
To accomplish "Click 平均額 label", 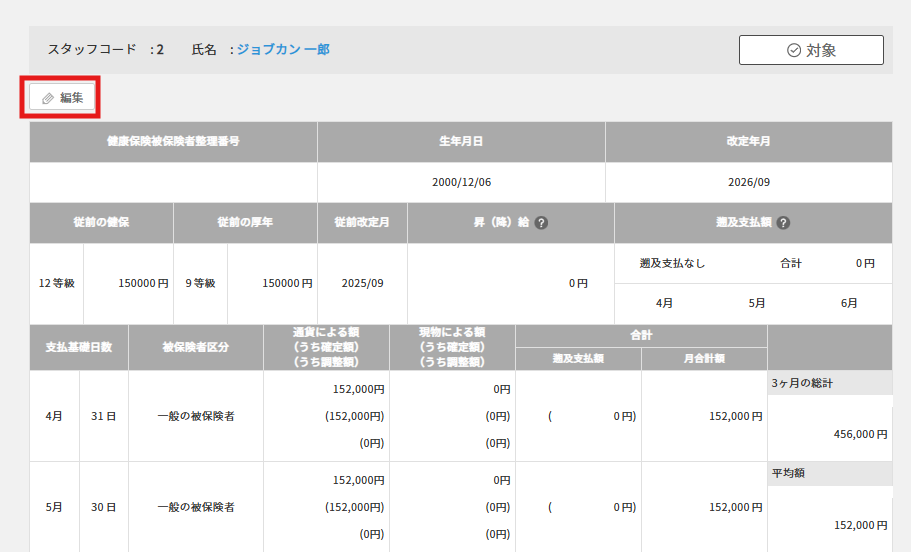I will tap(788, 473).
